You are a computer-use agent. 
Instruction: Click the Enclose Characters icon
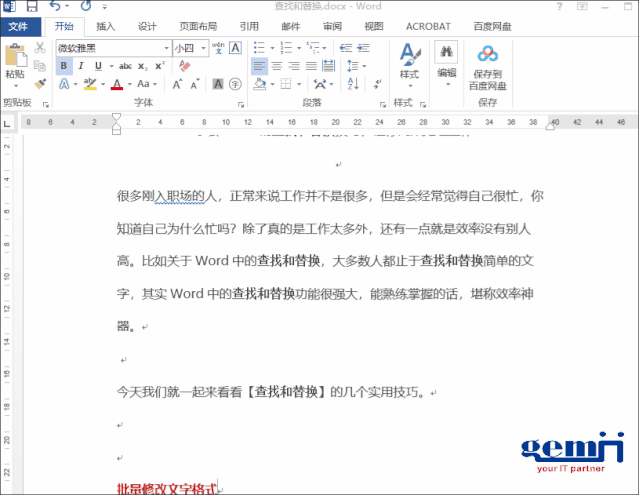(235, 84)
